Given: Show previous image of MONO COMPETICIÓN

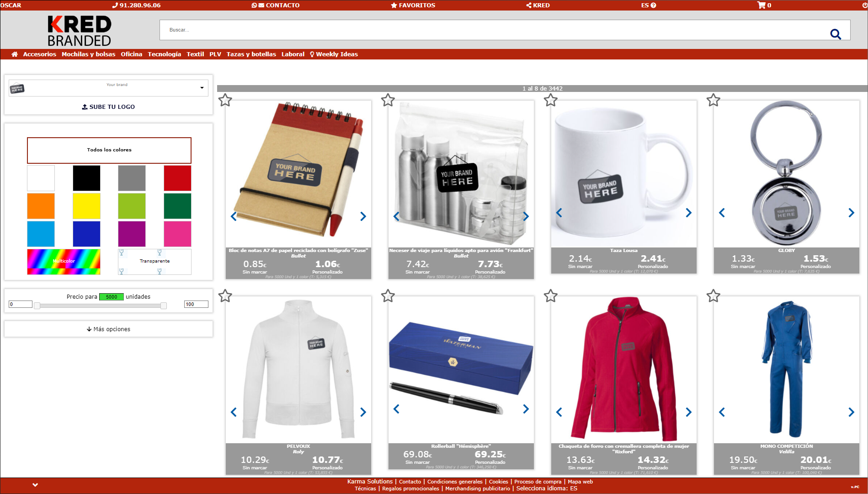Looking at the screenshot, I should point(722,412).
